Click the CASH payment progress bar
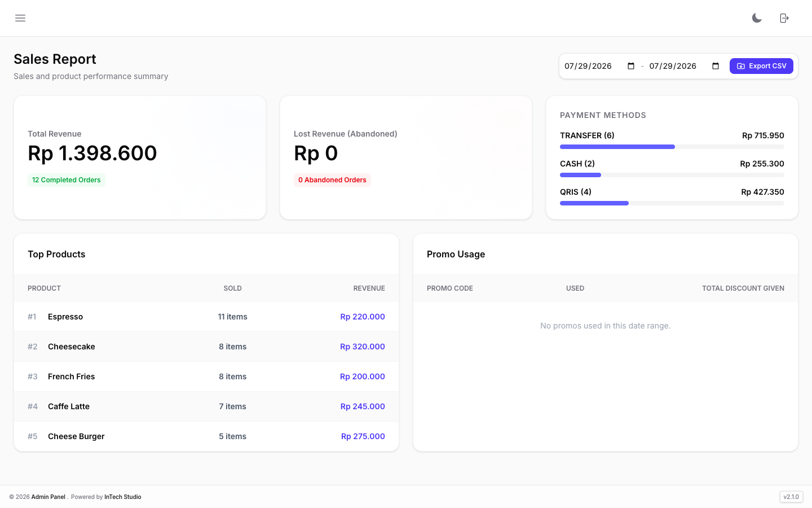Image resolution: width=812 pixels, height=508 pixels. pos(672,175)
